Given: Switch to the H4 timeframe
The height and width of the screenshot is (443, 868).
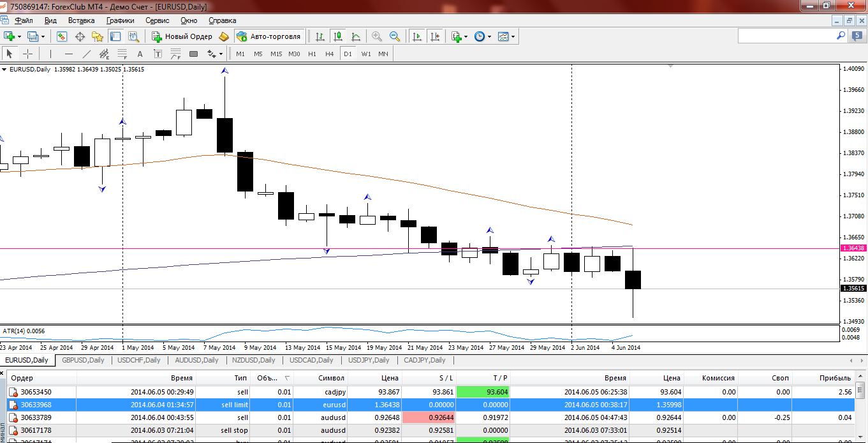Looking at the screenshot, I should click(x=330, y=54).
